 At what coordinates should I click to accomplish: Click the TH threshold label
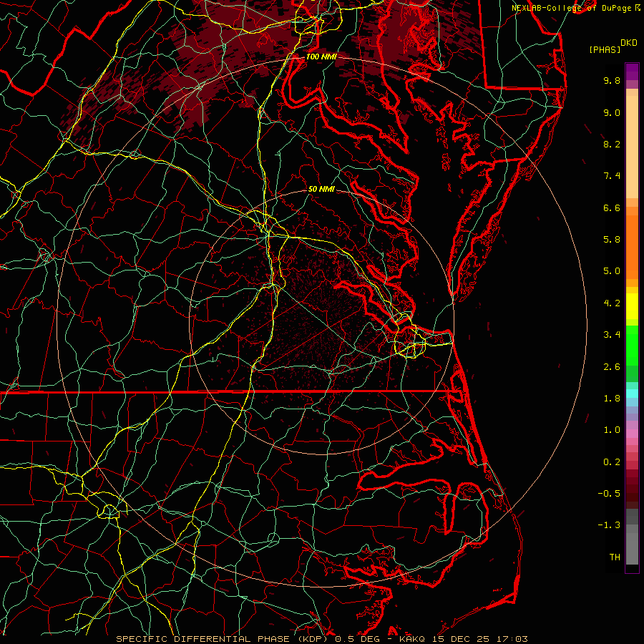615,557
